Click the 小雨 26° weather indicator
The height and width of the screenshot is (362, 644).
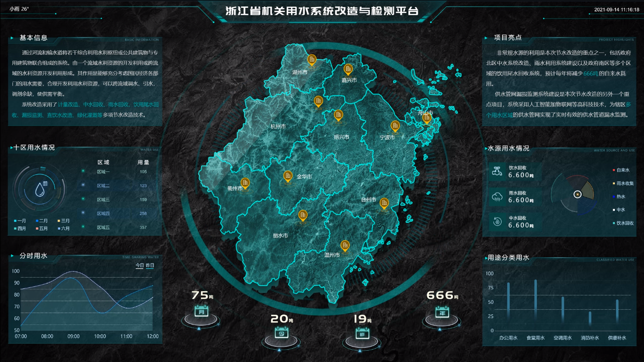(x=19, y=9)
